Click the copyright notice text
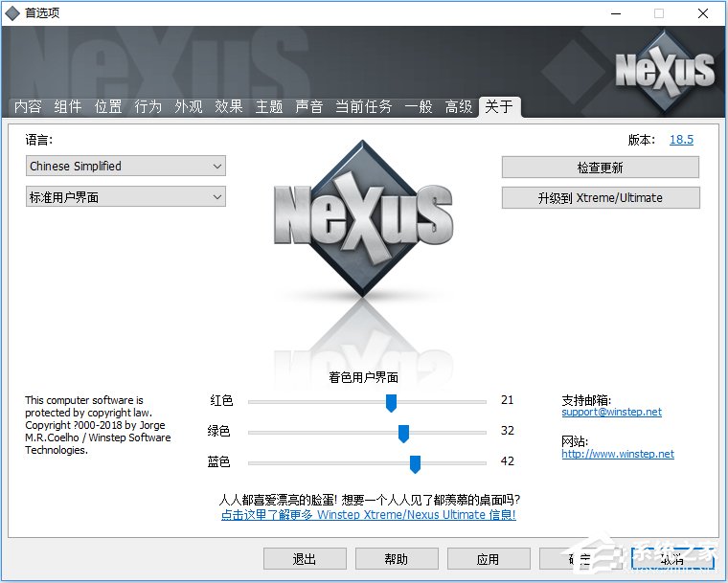The image size is (728, 583). [98, 425]
